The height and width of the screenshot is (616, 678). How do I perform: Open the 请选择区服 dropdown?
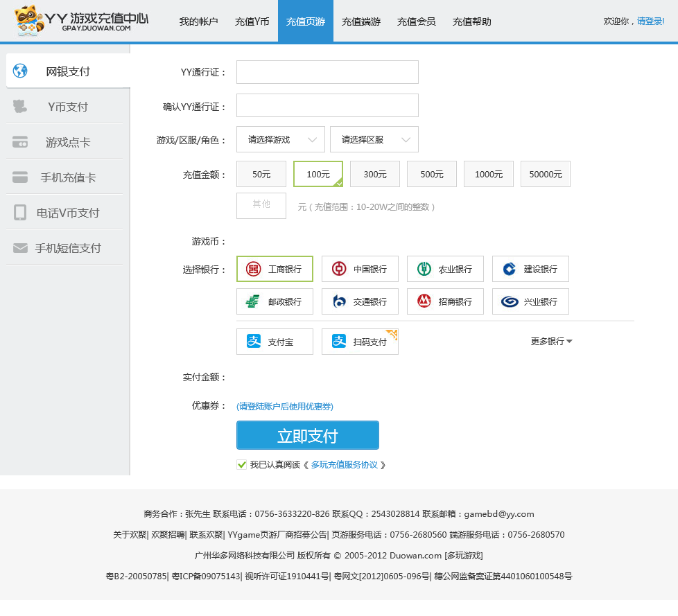point(374,139)
